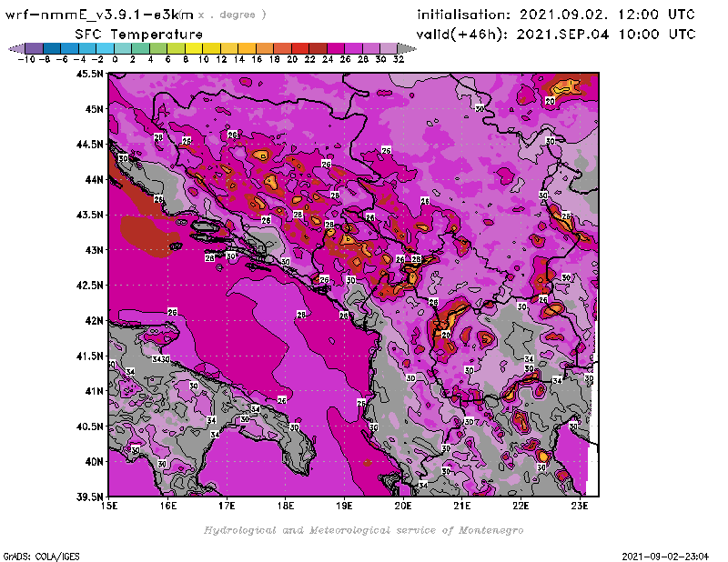The image size is (728, 562).
Task: Click the '42.5N' latitude axis label
Action: [x=89, y=286]
